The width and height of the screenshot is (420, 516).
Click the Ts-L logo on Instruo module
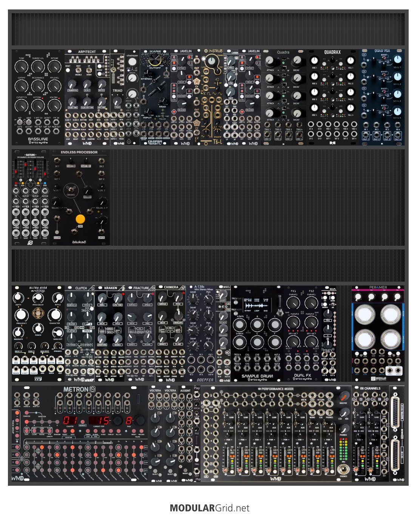coord(218,142)
